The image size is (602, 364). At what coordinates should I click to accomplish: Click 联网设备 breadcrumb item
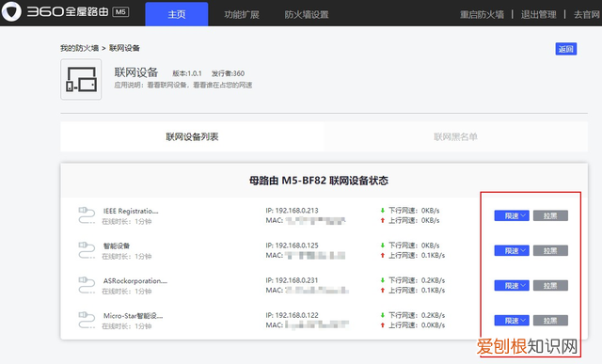[x=124, y=48]
